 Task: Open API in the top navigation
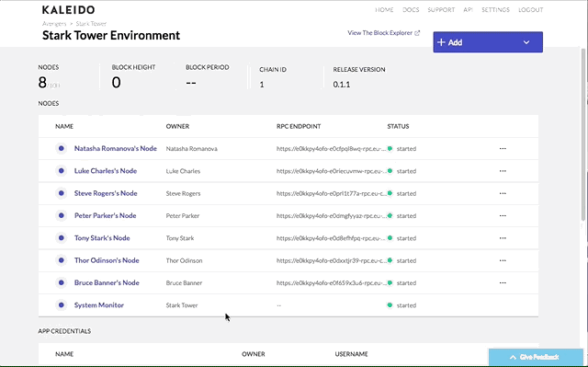pyautogui.click(x=468, y=10)
